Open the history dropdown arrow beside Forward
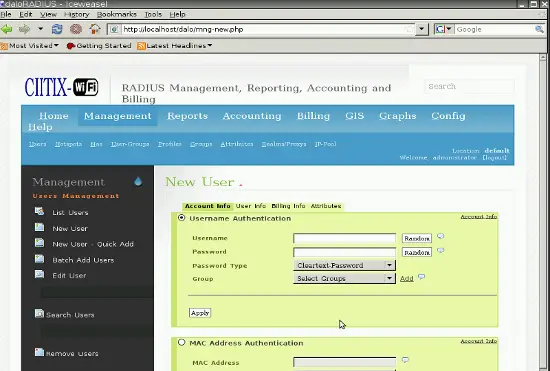This screenshot has height=371, width=550. pos(40,29)
